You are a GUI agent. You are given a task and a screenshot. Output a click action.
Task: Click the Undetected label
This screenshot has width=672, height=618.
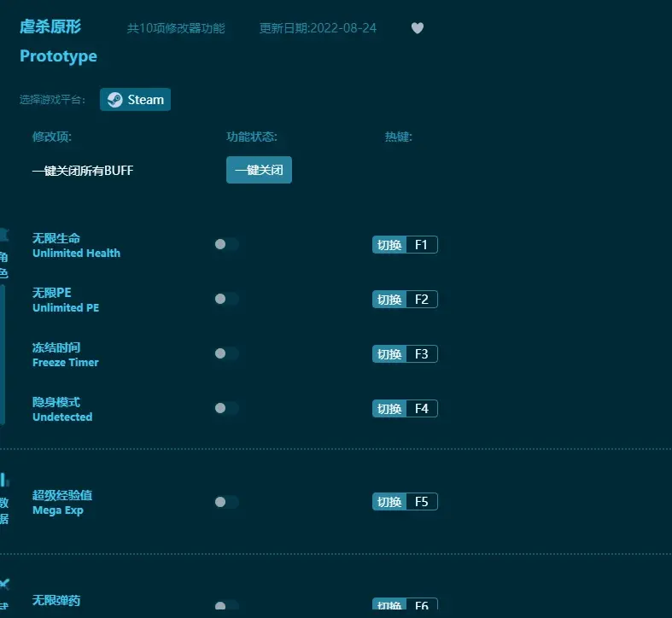click(62, 417)
